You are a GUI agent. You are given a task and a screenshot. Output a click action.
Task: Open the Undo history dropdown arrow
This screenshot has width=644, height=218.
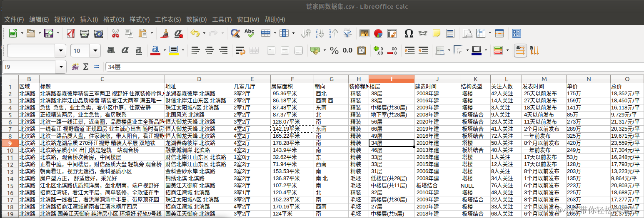coord(204,33)
